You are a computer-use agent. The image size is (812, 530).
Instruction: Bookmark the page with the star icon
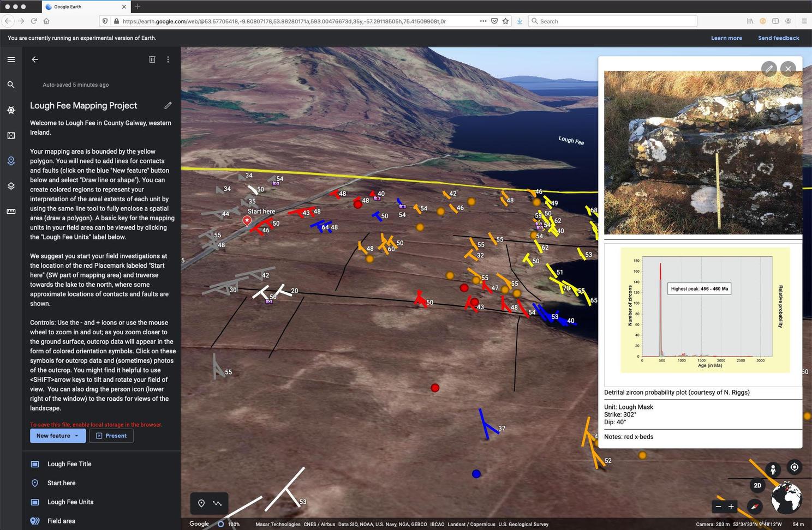pyautogui.click(x=504, y=21)
